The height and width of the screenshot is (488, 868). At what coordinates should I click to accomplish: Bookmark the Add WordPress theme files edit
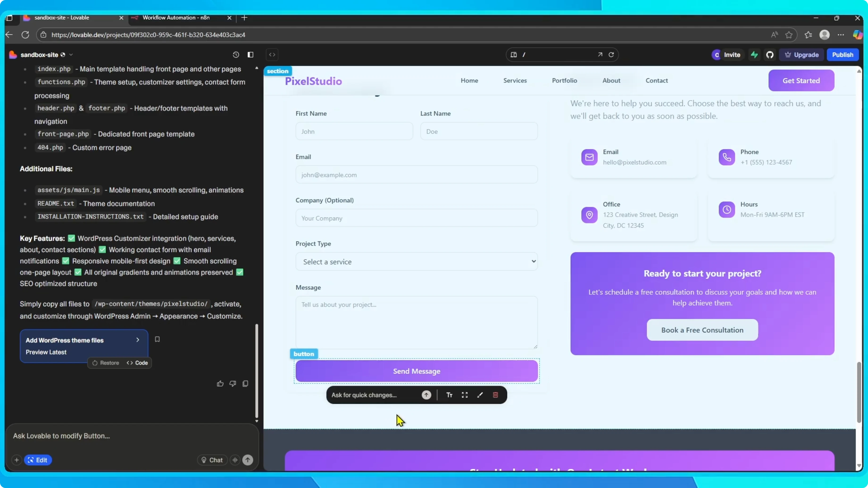pyautogui.click(x=157, y=339)
